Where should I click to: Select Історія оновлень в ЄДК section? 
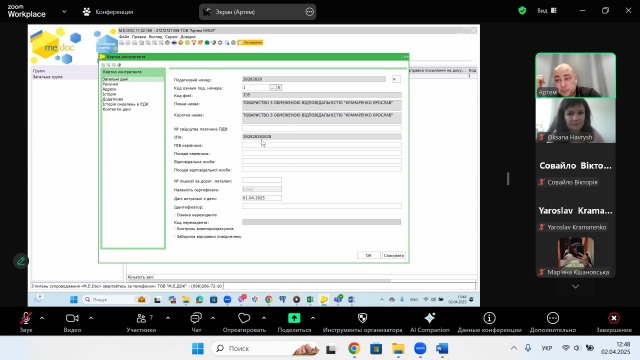(x=125, y=104)
